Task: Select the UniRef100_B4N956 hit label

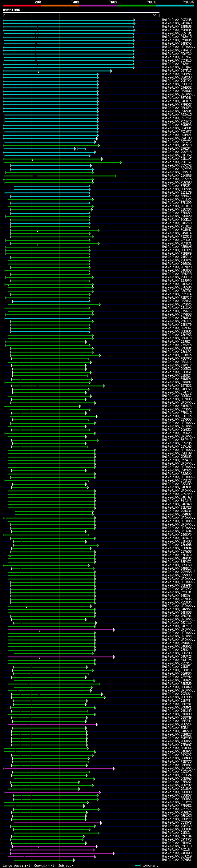Action: click(177, 609)
